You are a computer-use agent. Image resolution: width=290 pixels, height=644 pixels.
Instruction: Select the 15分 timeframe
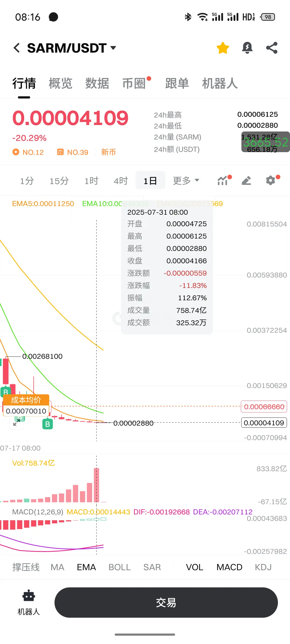(59, 181)
